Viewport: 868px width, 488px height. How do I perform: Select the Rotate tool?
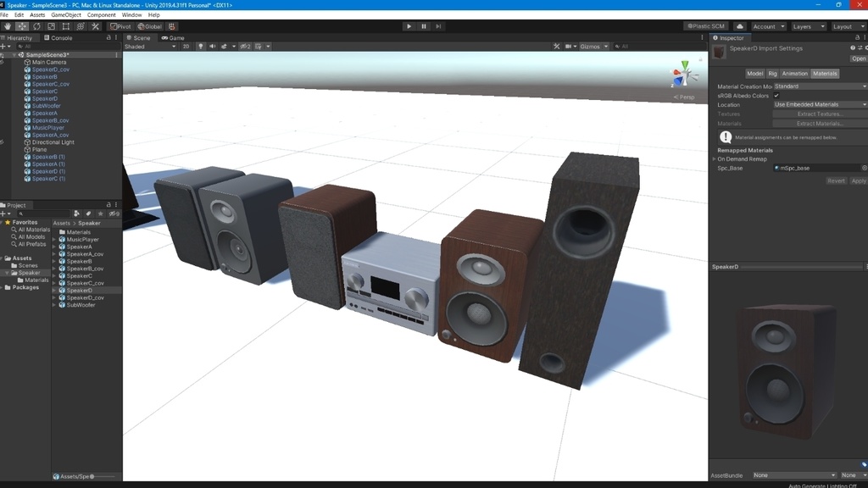tap(36, 26)
